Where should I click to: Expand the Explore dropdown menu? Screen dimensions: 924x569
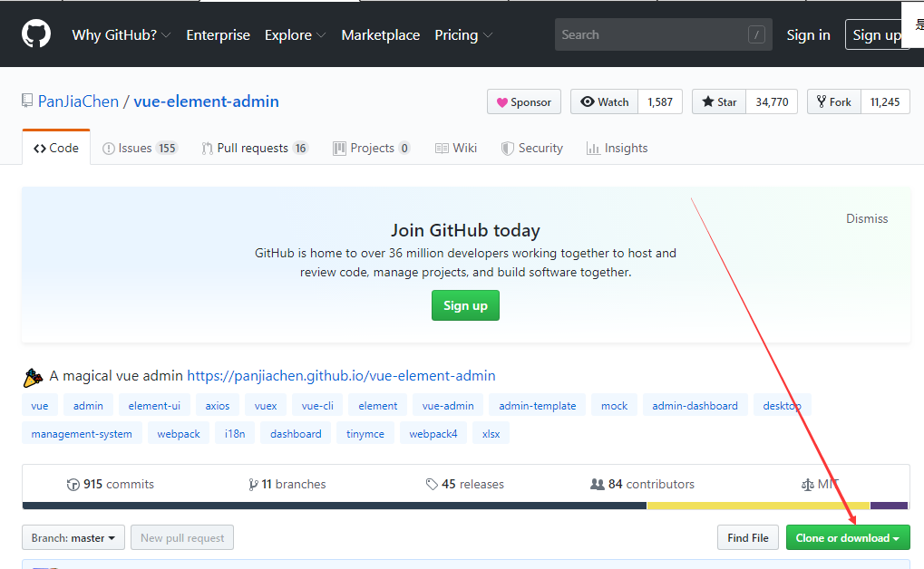pyautogui.click(x=296, y=35)
